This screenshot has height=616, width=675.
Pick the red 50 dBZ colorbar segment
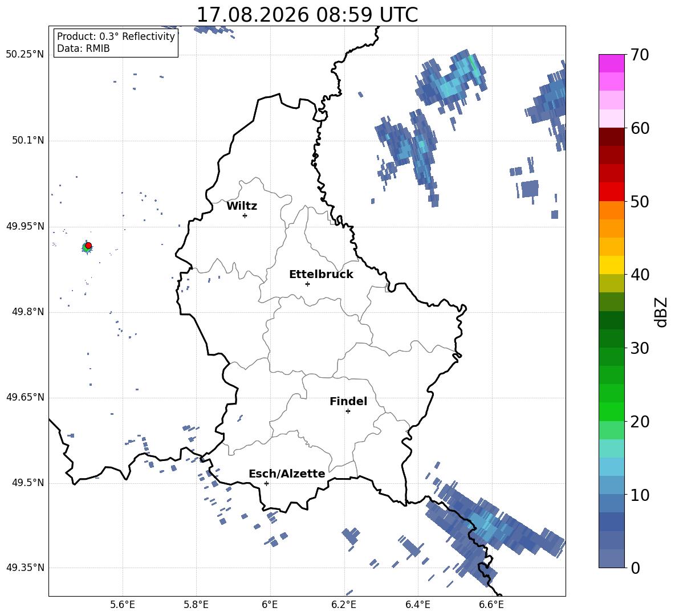click(611, 192)
